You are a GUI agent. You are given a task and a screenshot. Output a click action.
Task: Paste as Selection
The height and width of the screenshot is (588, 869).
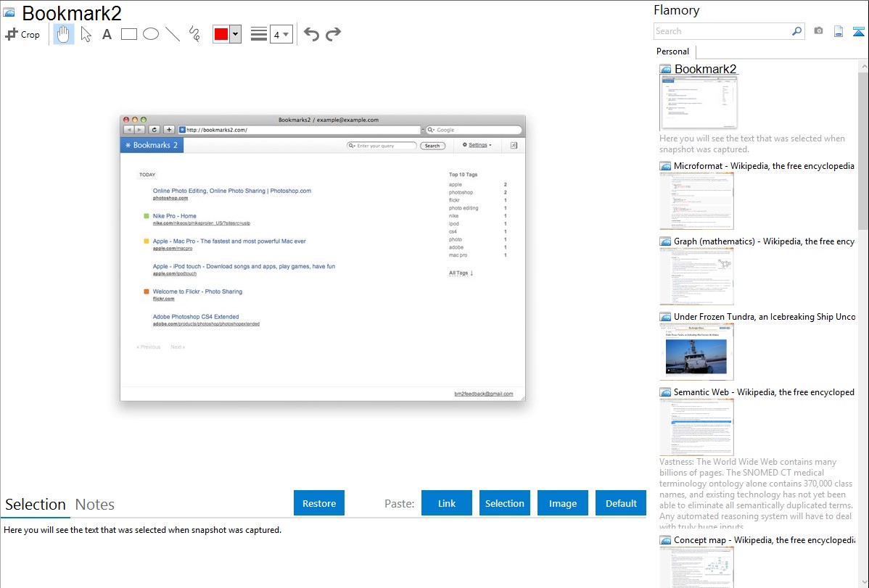pyautogui.click(x=505, y=503)
